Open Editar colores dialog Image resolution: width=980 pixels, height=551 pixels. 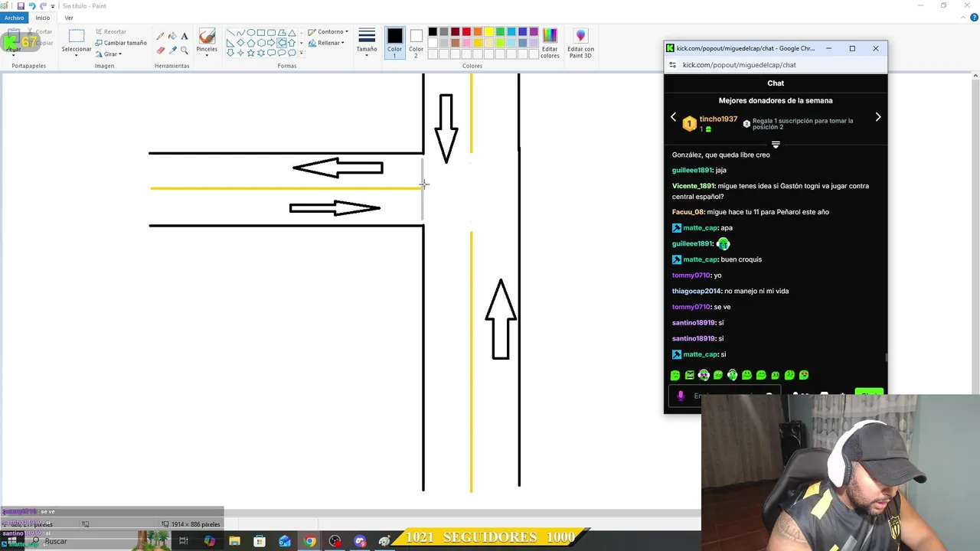(x=550, y=43)
